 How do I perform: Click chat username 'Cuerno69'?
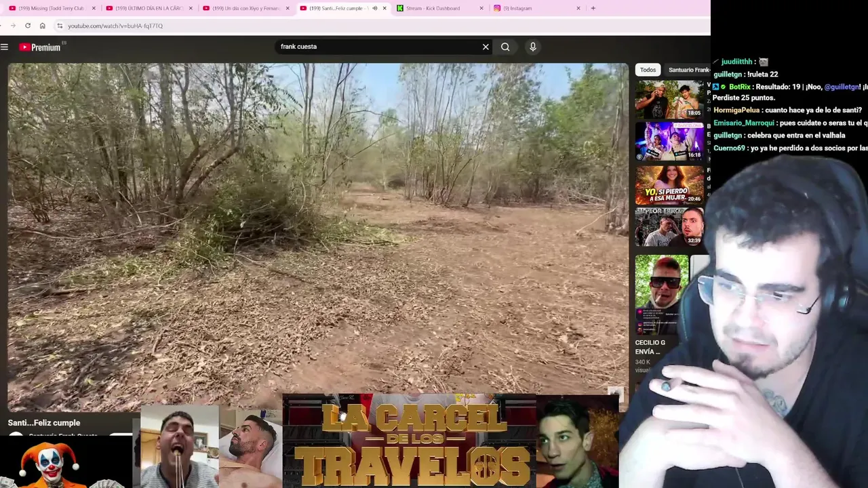[x=729, y=148]
